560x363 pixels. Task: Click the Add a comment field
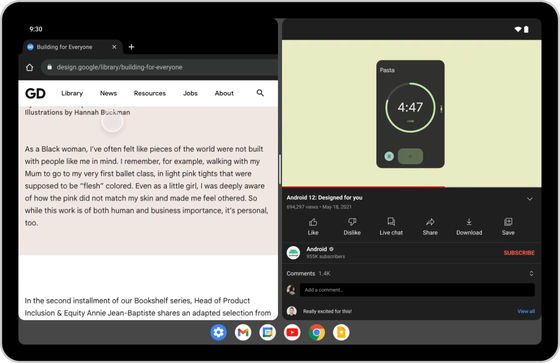pos(417,290)
